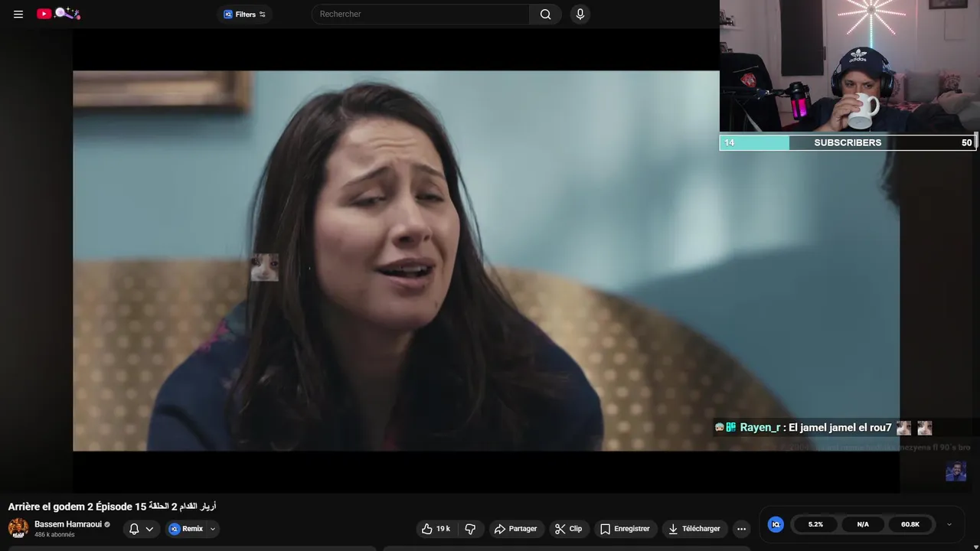Click the magnifying glass search button
Image resolution: width=980 pixels, height=551 pixels.
pos(545,14)
